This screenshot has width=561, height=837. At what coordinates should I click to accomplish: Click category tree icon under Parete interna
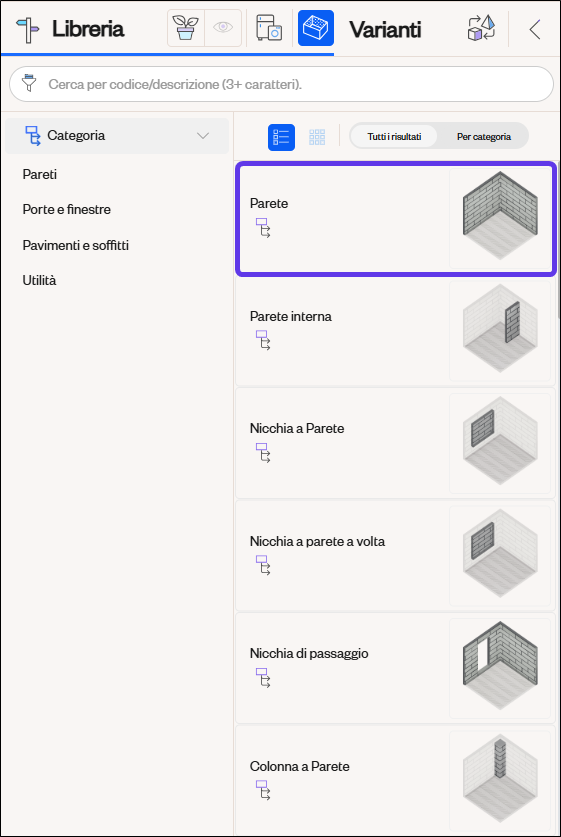(x=263, y=340)
